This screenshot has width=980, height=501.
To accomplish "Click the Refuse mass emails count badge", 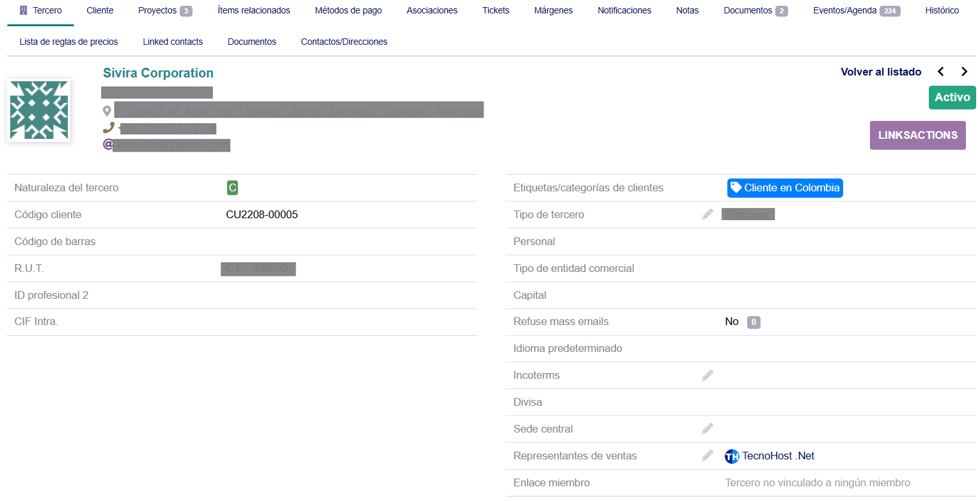I will pyautogui.click(x=754, y=322).
